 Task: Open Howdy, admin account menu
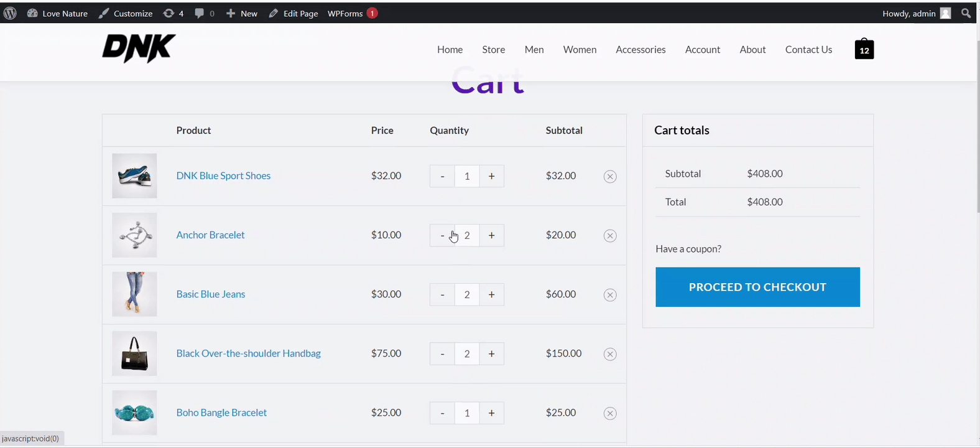coord(917,13)
